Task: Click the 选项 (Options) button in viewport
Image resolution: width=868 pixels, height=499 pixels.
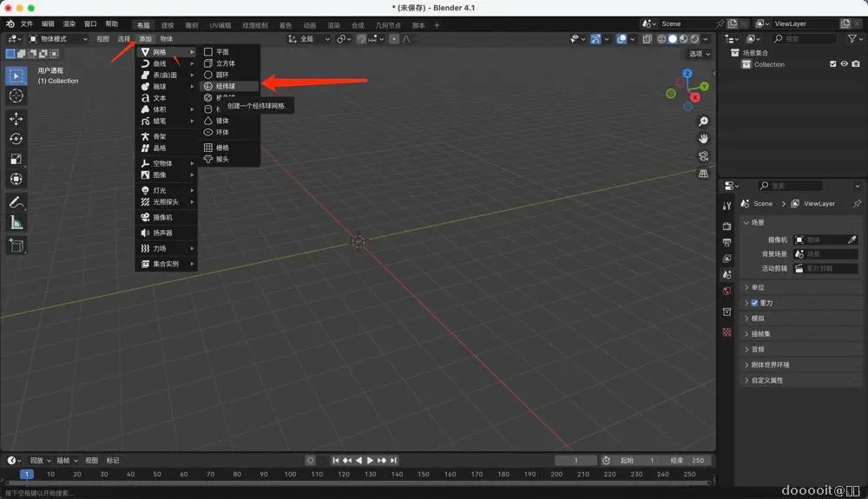Action: pos(698,54)
